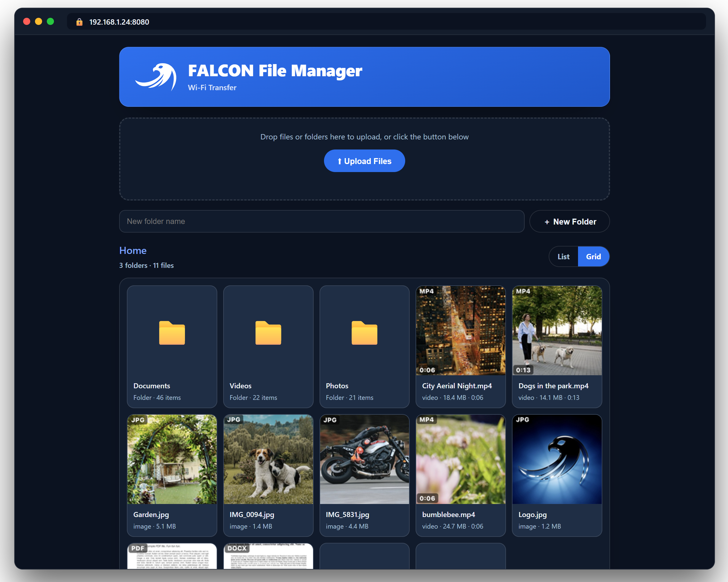Click the JPG badge on IMG_5831.jpg
Image resolution: width=728 pixels, height=582 pixels.
pyautogui.click(x=330, y=420)
